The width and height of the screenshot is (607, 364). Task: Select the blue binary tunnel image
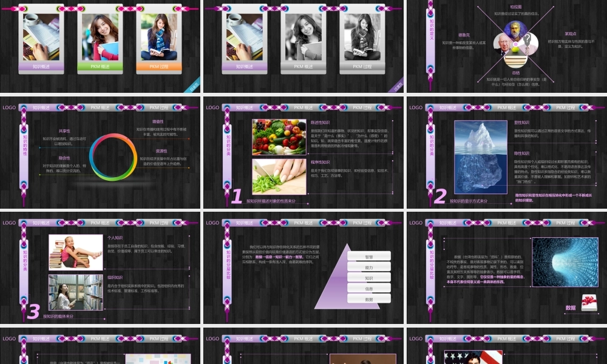(x=565, y=262)
